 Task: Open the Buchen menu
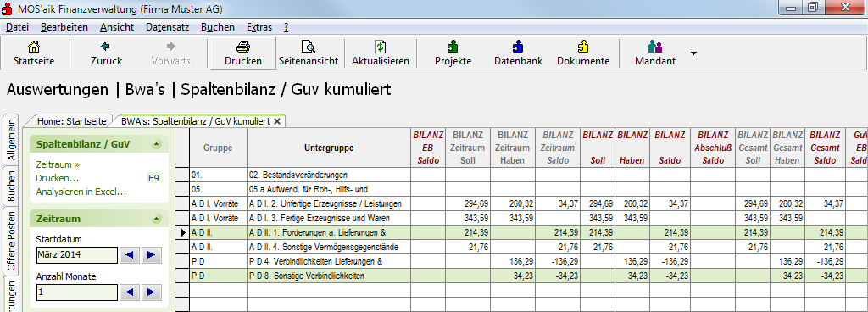click(218, 27)
